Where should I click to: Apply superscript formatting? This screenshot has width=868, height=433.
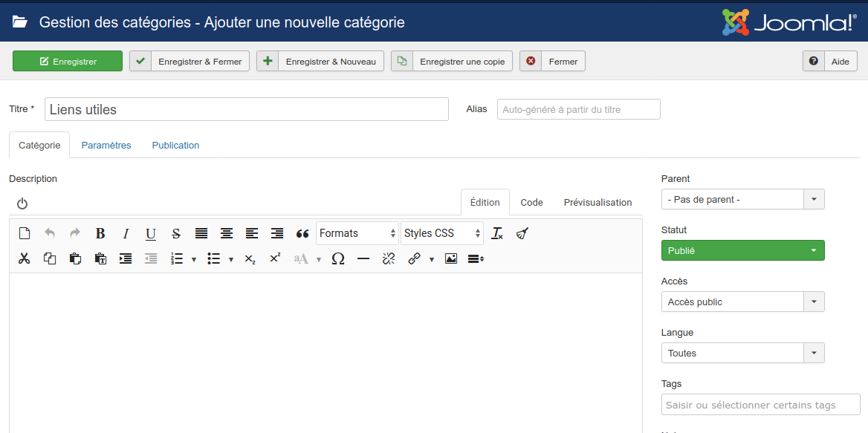[274, 258]
